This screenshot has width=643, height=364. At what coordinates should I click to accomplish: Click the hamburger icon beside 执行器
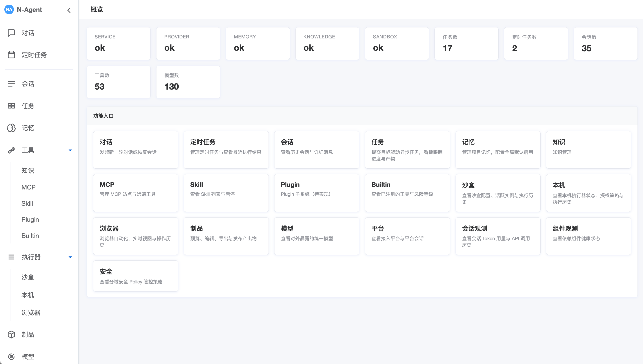(x=11, y=257)
